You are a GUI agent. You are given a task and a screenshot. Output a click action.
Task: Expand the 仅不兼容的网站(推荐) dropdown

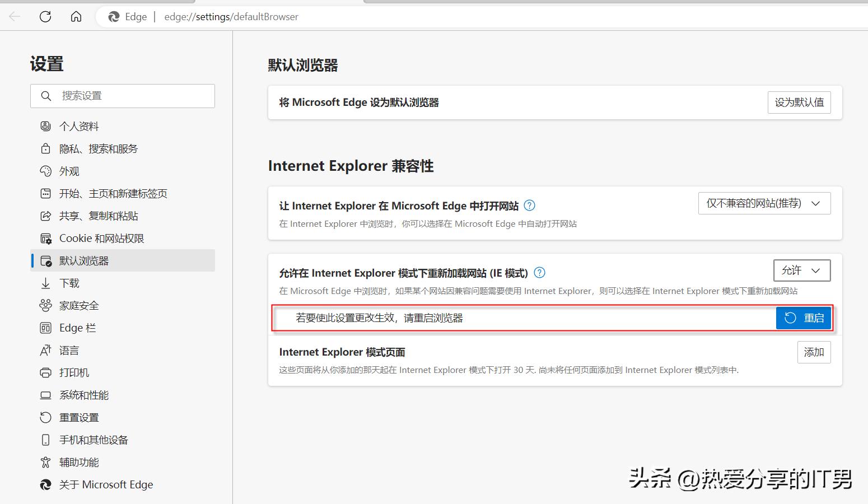pyautogui.click(x=764, y=203)
